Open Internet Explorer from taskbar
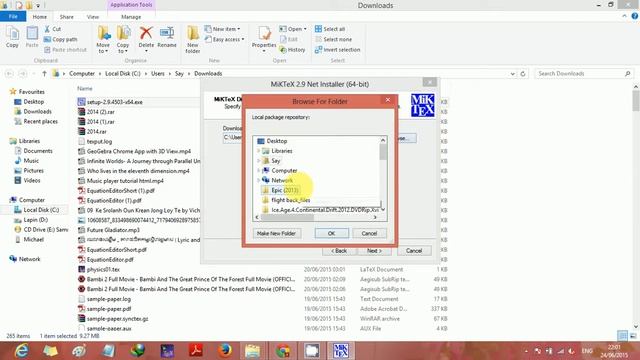The image size is (640, 360). pos(21,351)
